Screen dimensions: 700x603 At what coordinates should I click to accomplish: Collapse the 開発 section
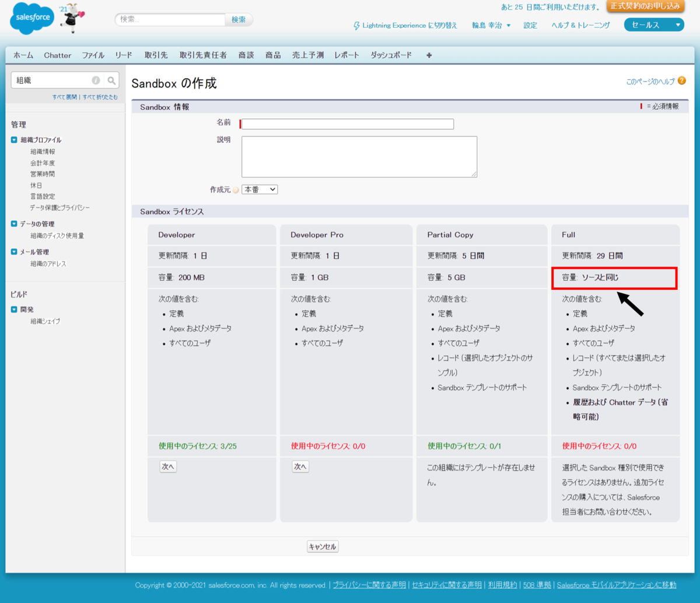coord(15,310)
